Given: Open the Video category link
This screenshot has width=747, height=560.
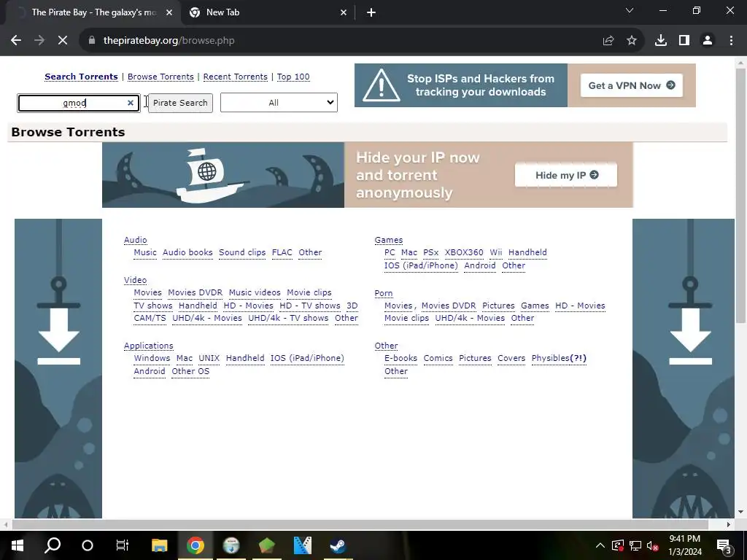Looking at the screenshot, I should pos(135,280).
